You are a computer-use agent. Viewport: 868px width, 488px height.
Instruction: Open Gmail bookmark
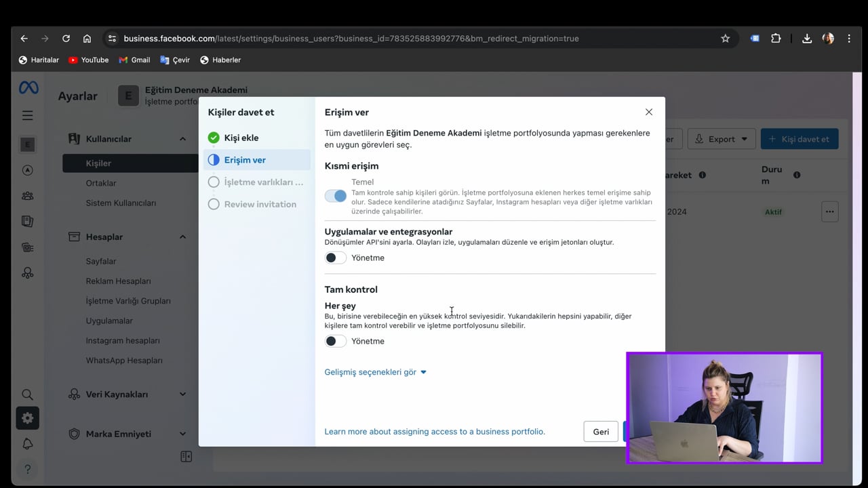point(134,60)
